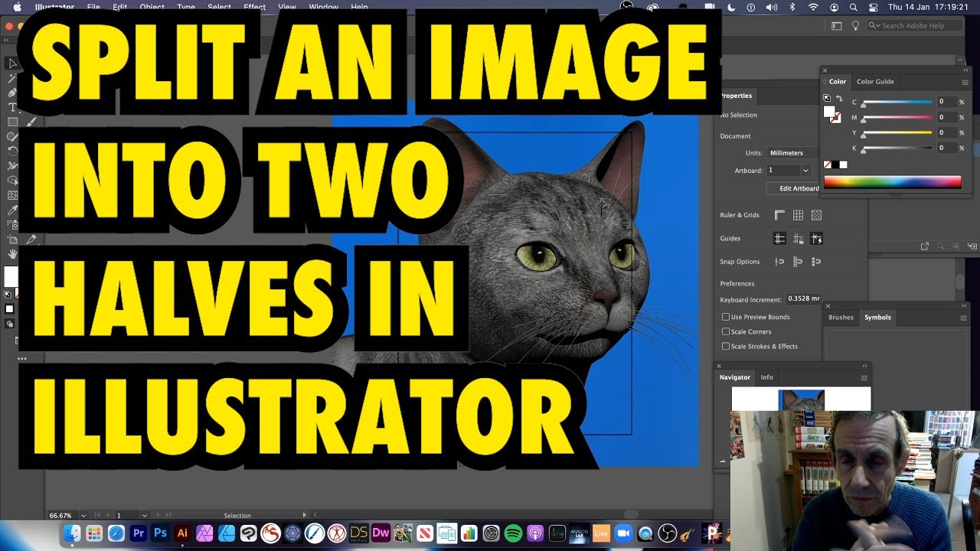Click the Lock Guides icon
The width and height of the screenshot is (980, 551).
(x=798, y=239)
